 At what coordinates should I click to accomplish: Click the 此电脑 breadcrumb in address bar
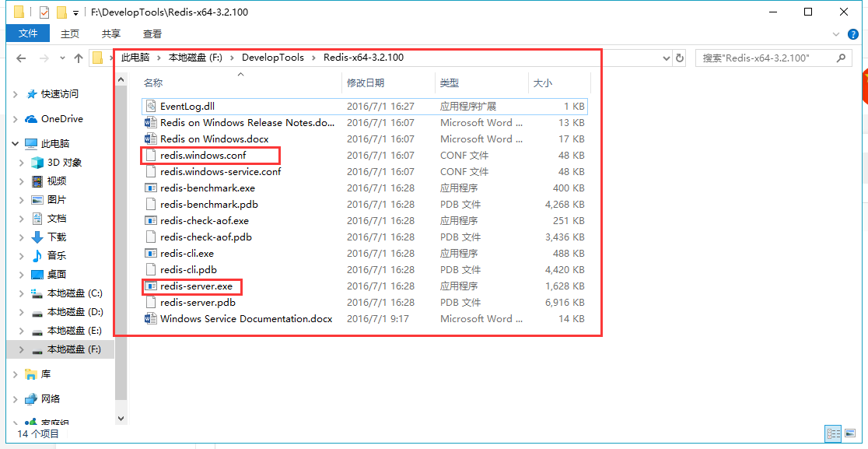tap(135, 58)
